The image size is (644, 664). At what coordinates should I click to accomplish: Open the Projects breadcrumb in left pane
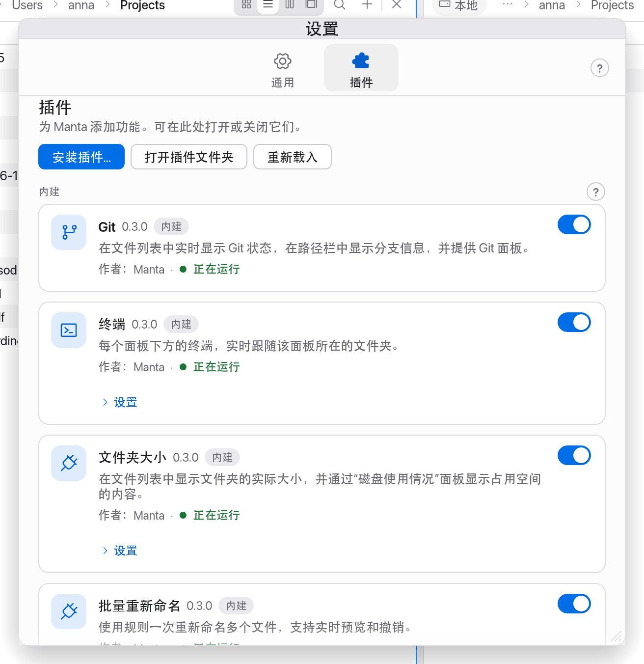(x=142, y=5)
